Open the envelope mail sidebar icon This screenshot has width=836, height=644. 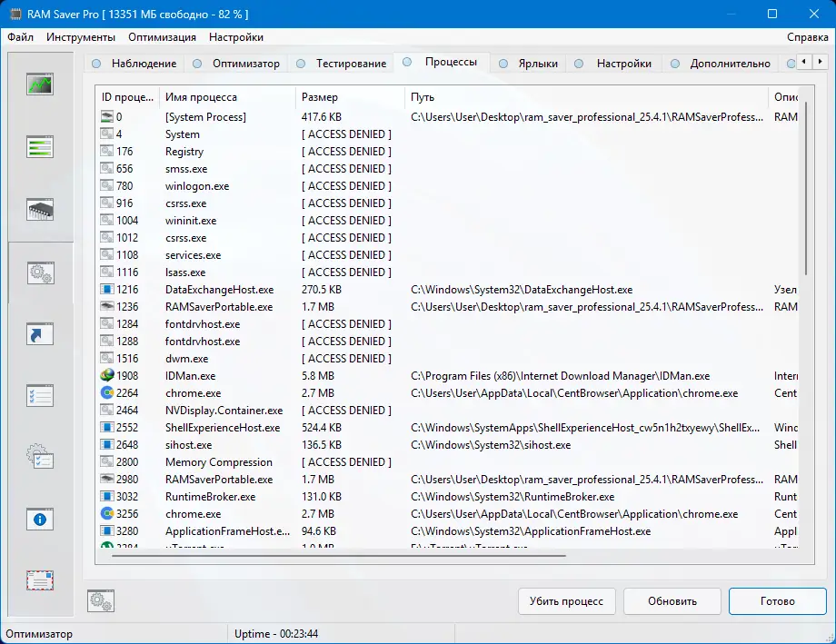click(x=40, y=580)
